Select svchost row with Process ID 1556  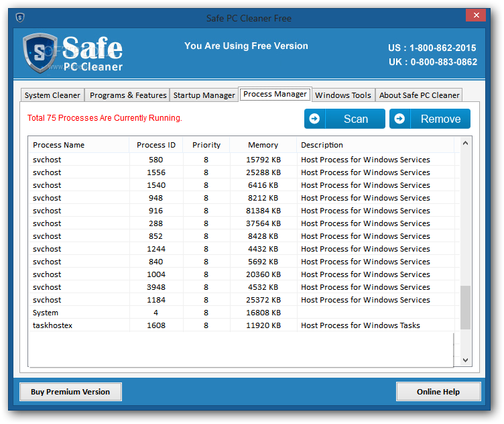point(244,172)
